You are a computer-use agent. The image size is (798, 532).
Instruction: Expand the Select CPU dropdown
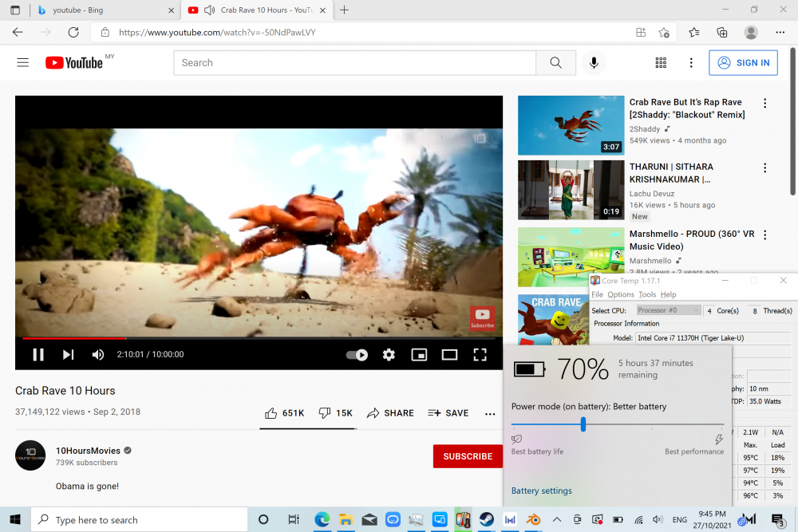(x=670, y=310)
